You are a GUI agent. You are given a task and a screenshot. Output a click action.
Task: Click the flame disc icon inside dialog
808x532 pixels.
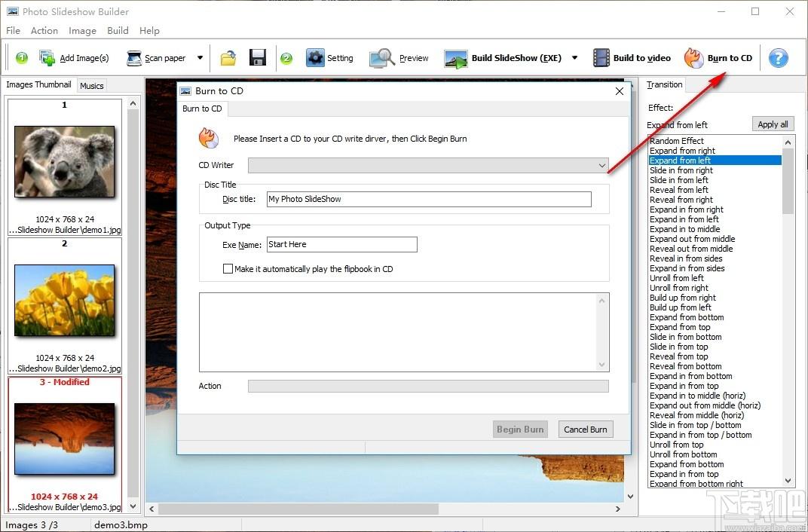click(209, 138)
